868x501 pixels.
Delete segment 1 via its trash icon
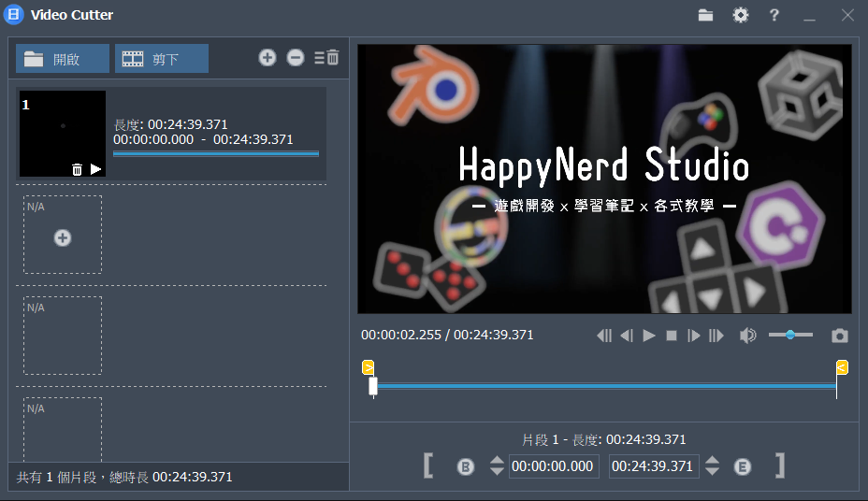(77, 169)
